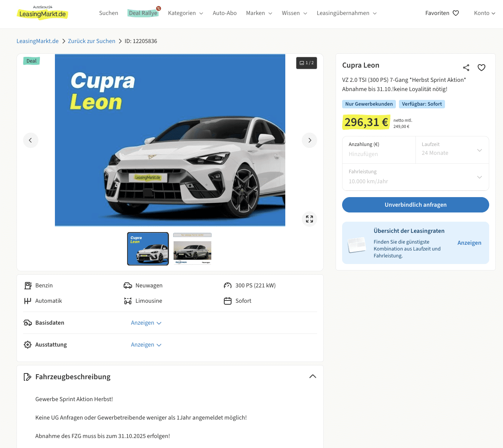This screenshot has width=503, height=448.
Task: Click the Automatik gearbox icon
Action: click(28, 301)
